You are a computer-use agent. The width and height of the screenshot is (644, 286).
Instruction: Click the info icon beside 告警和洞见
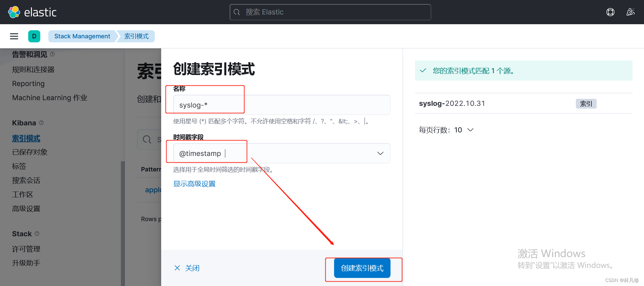(52, 54)
